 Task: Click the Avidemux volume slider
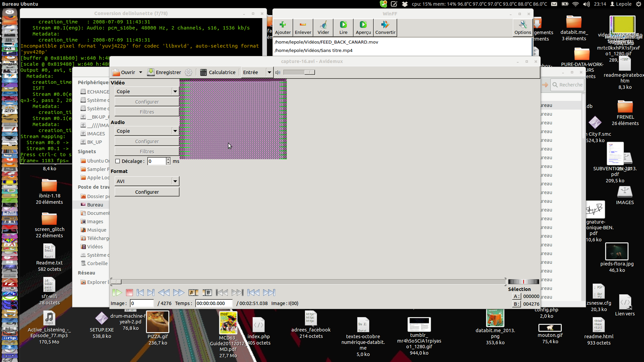coord(299,72)
